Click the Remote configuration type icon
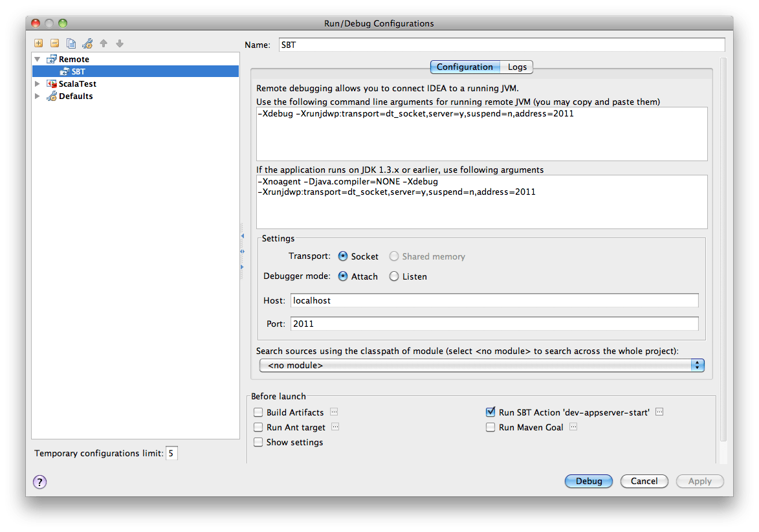The image size is (759, 532). tap(51, 59)
